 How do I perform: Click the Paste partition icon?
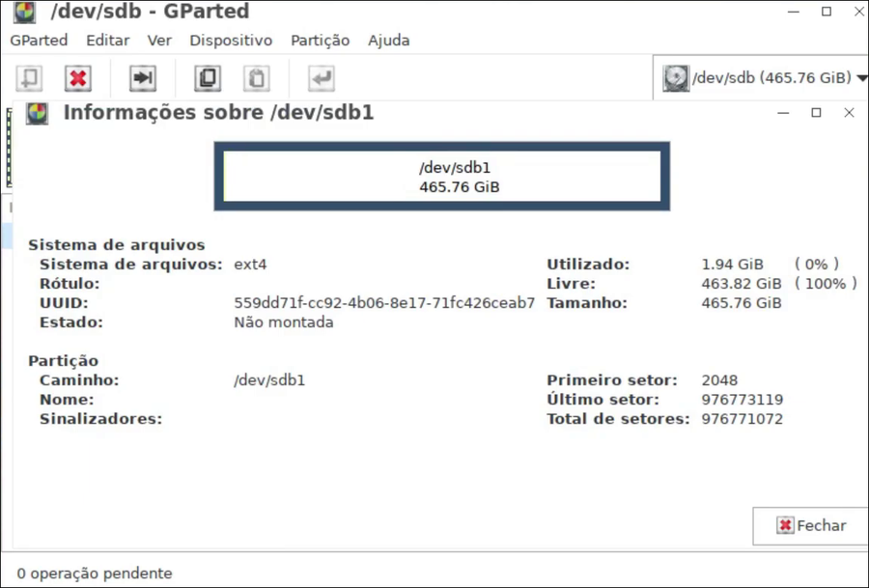point(257,78)
